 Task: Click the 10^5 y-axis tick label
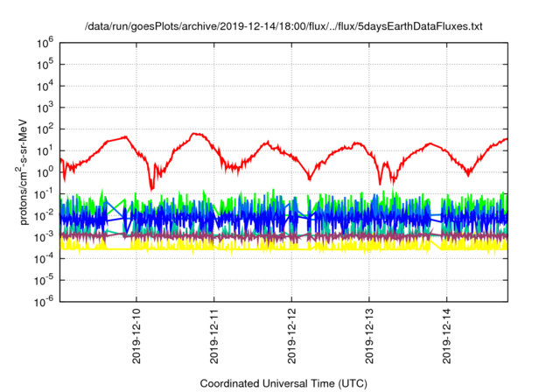(x=45, y=65)
